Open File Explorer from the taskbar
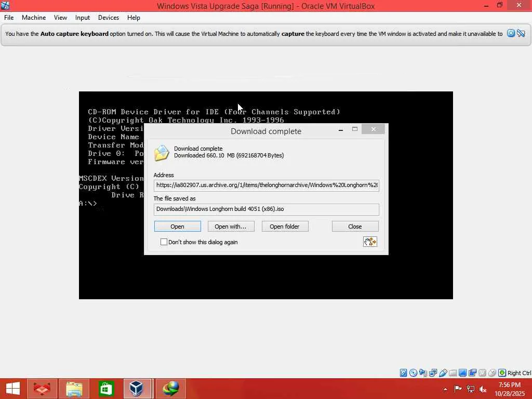The width and height of the screenshot is (532, 399). coord(74,389)
